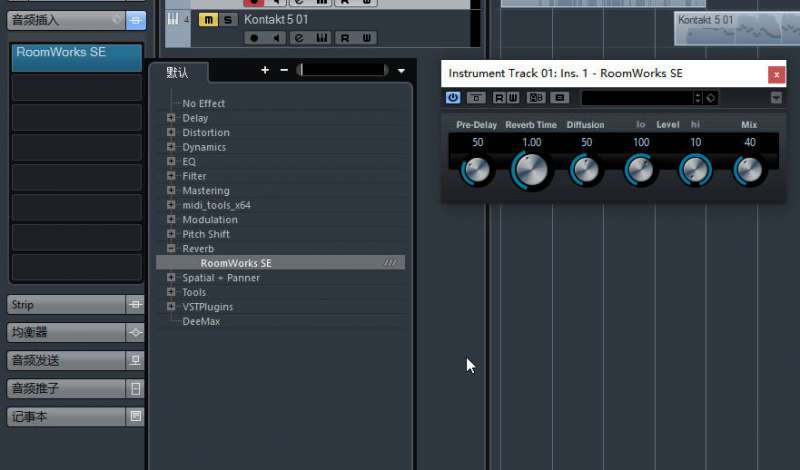The height and width of the screenshot is (470, 800).
Task: Open the 音频发送 section
Action: coord(65,360)
